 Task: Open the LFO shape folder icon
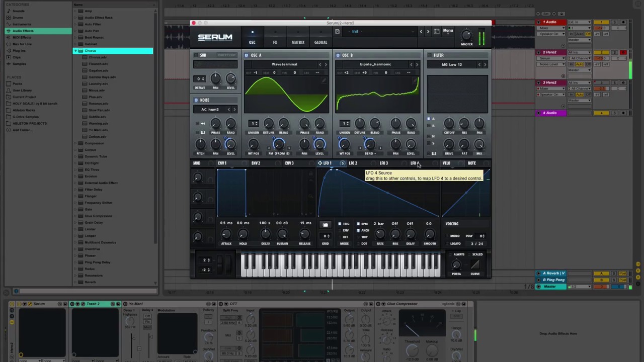click(x=325, y=225)
